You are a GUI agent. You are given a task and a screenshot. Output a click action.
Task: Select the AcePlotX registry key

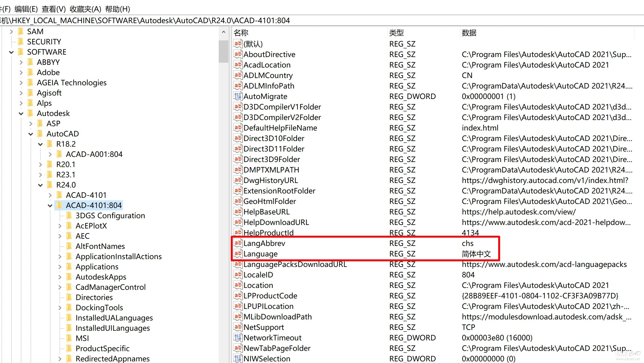(91, 226)
